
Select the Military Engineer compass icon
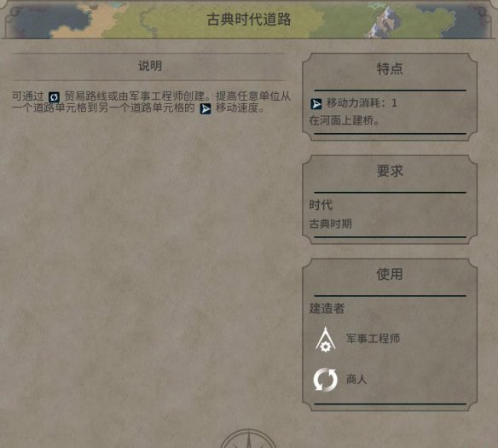click(x=325, y=340)
